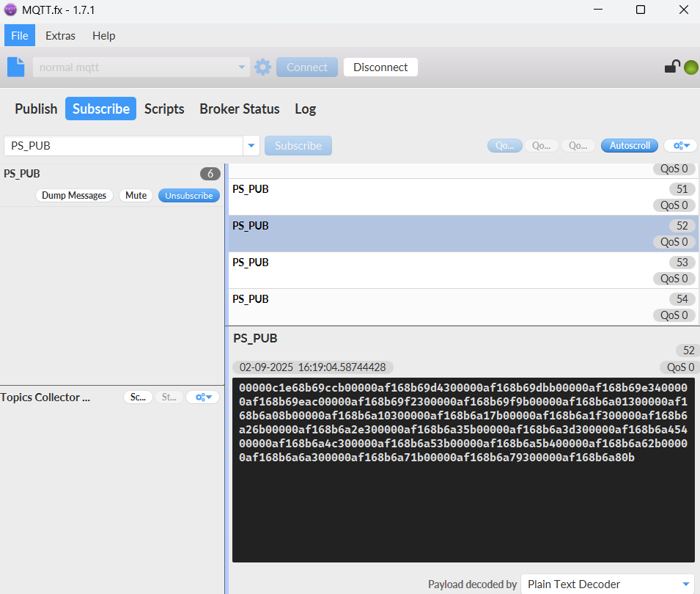Click the Payload decoded by label
This screenshot has height=594, width=700.
tap(472, 584)
